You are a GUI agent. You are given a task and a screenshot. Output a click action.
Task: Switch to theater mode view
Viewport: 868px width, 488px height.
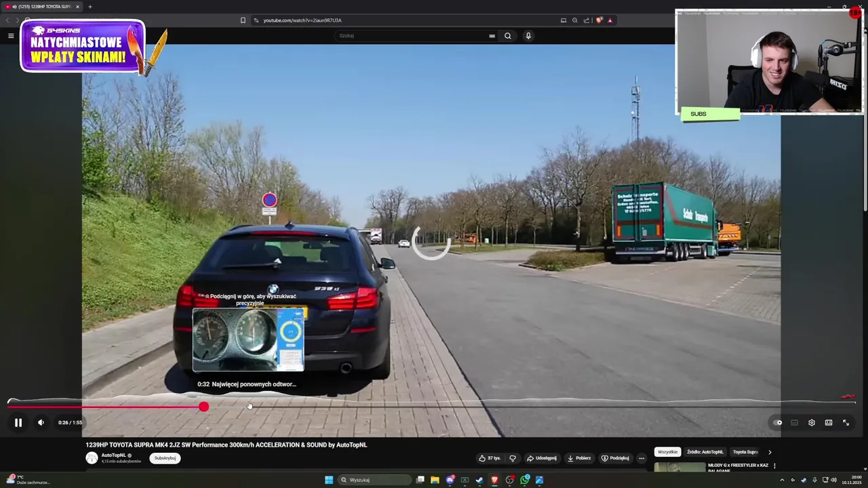pos(829,422)
